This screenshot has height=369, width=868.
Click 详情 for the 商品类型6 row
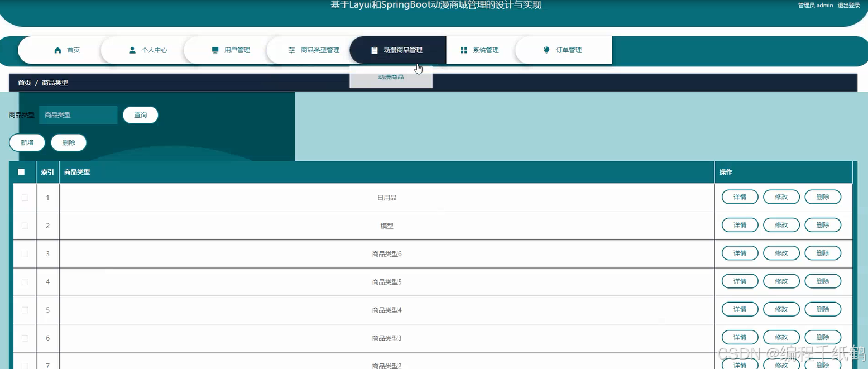coord(740,253)
